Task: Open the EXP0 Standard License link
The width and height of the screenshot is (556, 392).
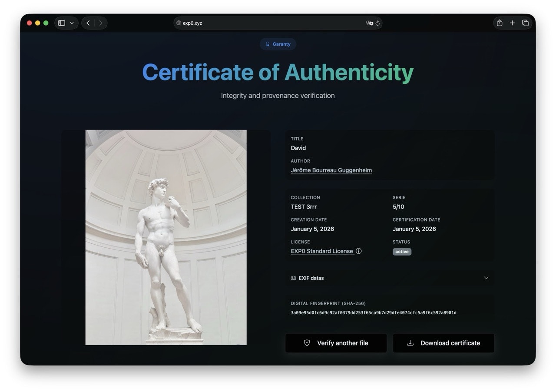Action: (x=322, y=251)
